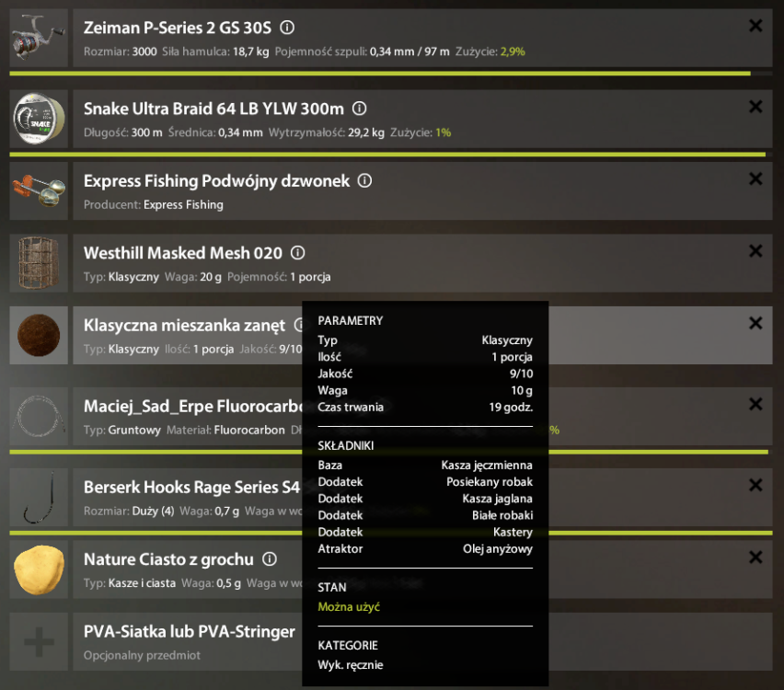784x690 pixels.
Task: Click the Express Fishing Podwójny dzwonek title
Action: (x=216, y=181)
